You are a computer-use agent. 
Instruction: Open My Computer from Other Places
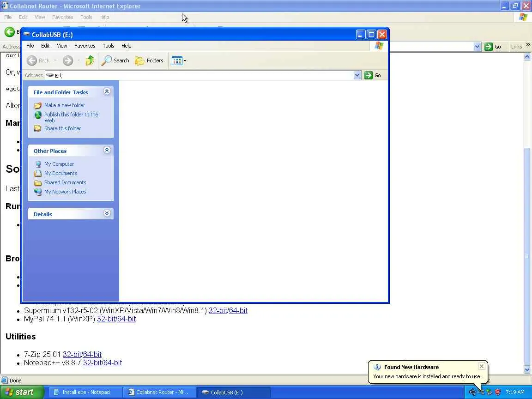(x=59, y=164)
